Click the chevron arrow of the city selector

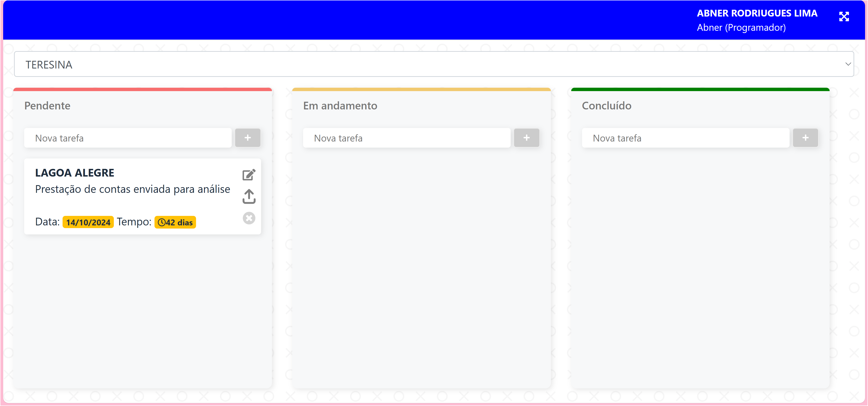click(x=848, y=64)
